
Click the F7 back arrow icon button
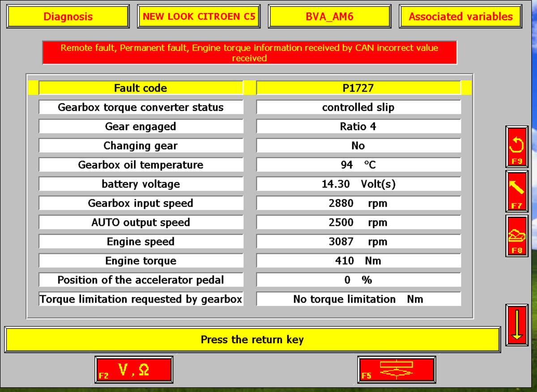click(x=516, y=191)
